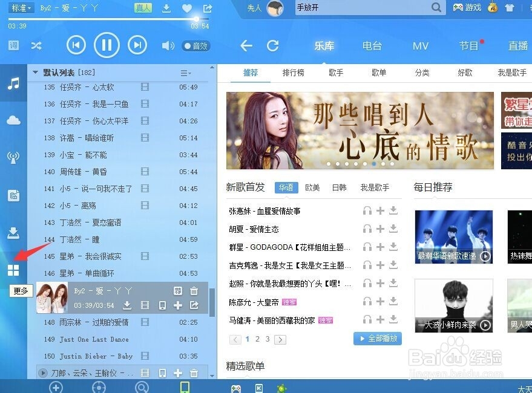Play the 刀郎、云朵、王翰仪 row

43,373
